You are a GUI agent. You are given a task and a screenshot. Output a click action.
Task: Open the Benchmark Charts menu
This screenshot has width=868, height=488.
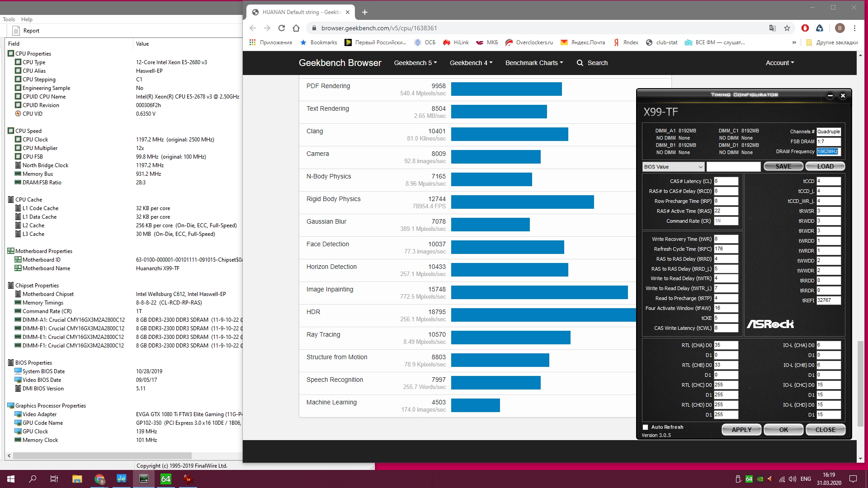coord(534,63)
